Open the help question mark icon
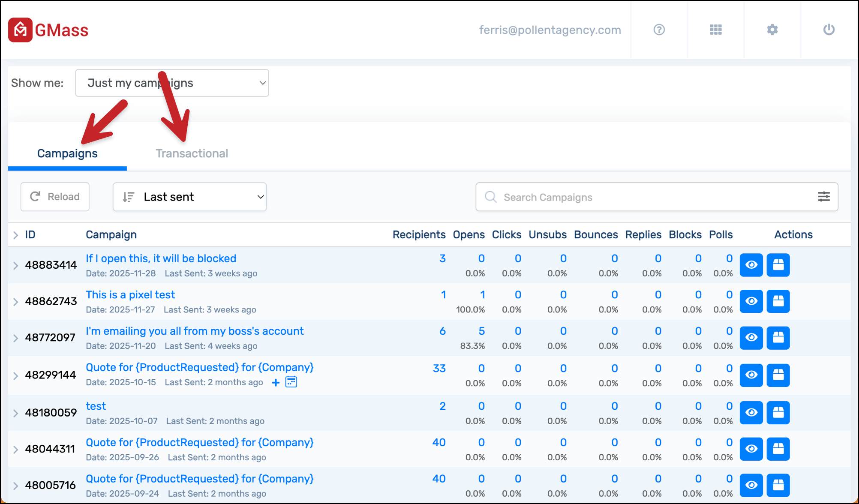The image size is (859, 504). pos(659,30)
